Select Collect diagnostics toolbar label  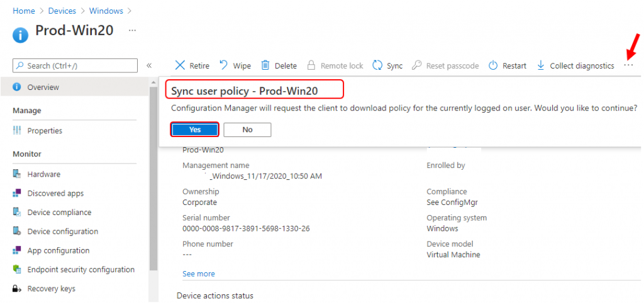[582, 65]
